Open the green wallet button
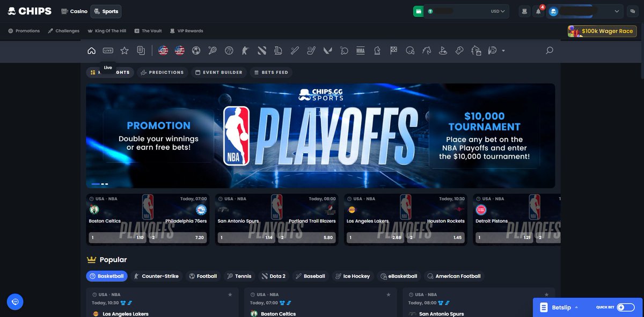 click(418, 11)
